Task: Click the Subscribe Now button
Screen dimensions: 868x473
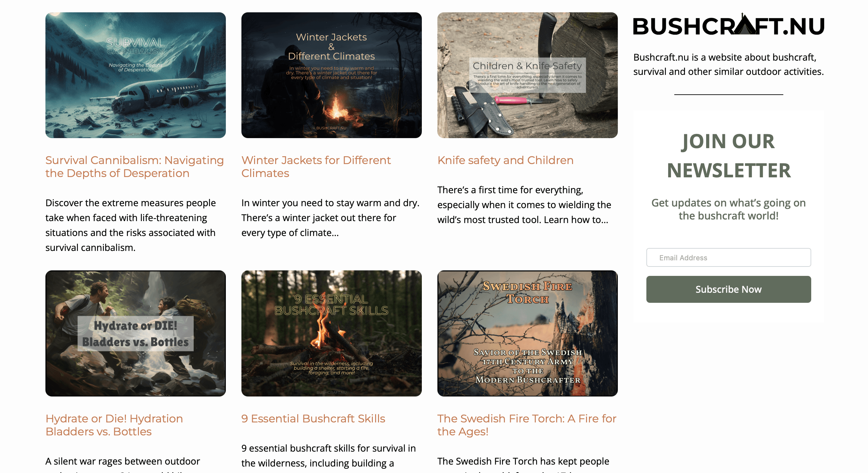Action: [728, 289]
